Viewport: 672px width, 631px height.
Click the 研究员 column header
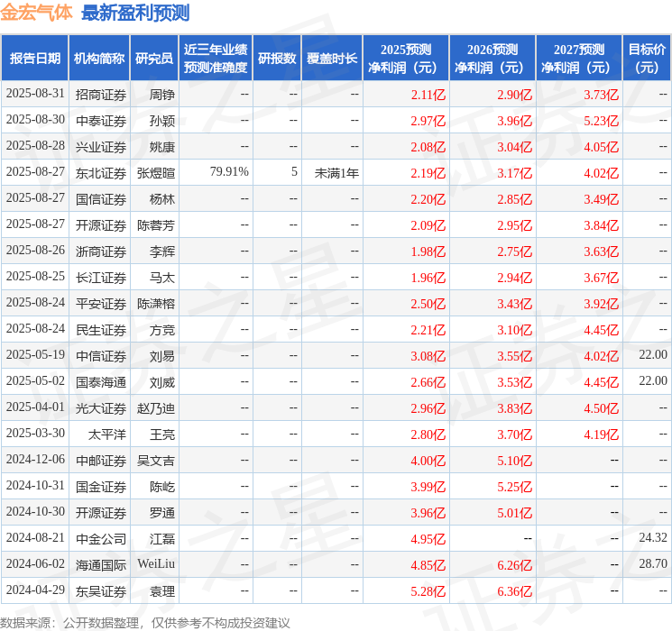pyautogui.click(x=154, y=59)
